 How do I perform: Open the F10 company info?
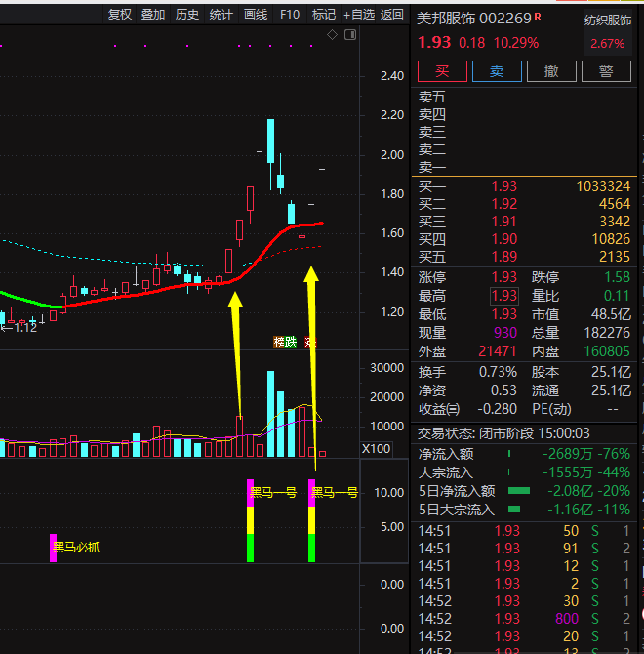[290, 15]
